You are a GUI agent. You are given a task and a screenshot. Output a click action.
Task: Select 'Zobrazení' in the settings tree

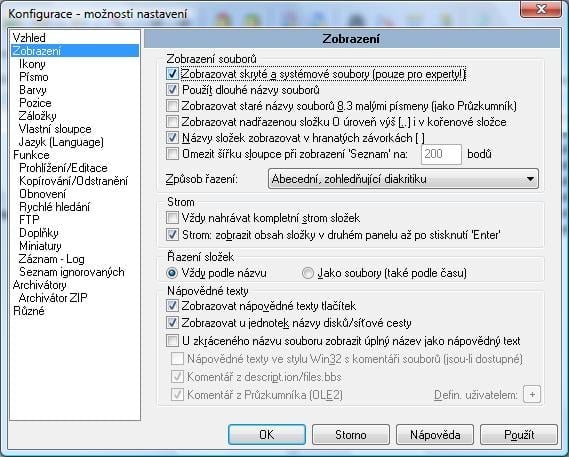coord(75,51)
